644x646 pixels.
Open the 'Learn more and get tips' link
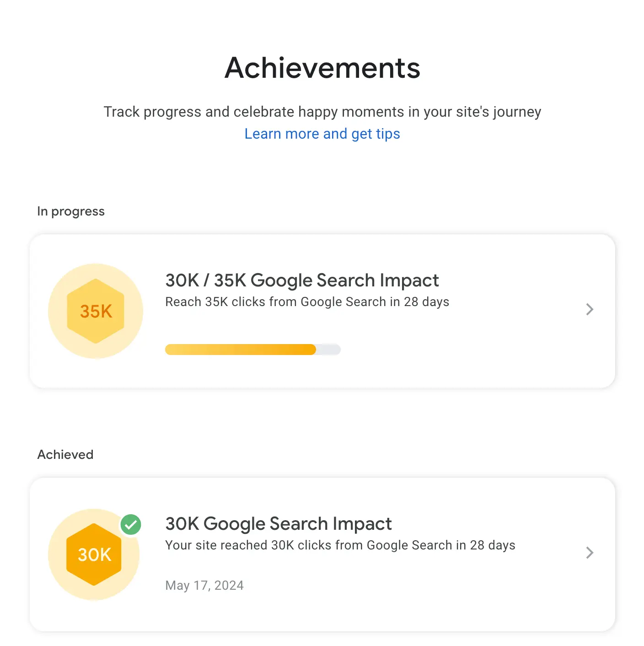[322, 134]
